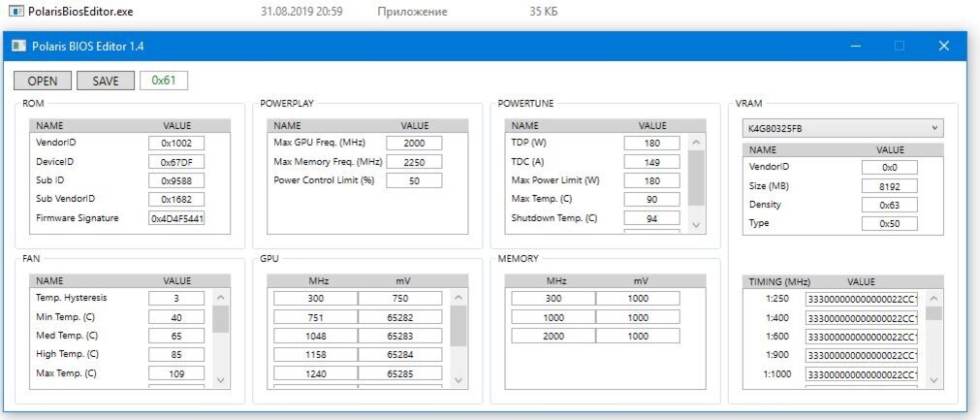Click FAN list scroll up arrow

(x=221, y=298)
